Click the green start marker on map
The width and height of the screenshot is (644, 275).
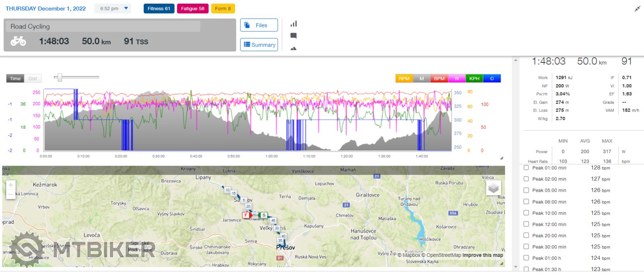click(x=264, y=215)
